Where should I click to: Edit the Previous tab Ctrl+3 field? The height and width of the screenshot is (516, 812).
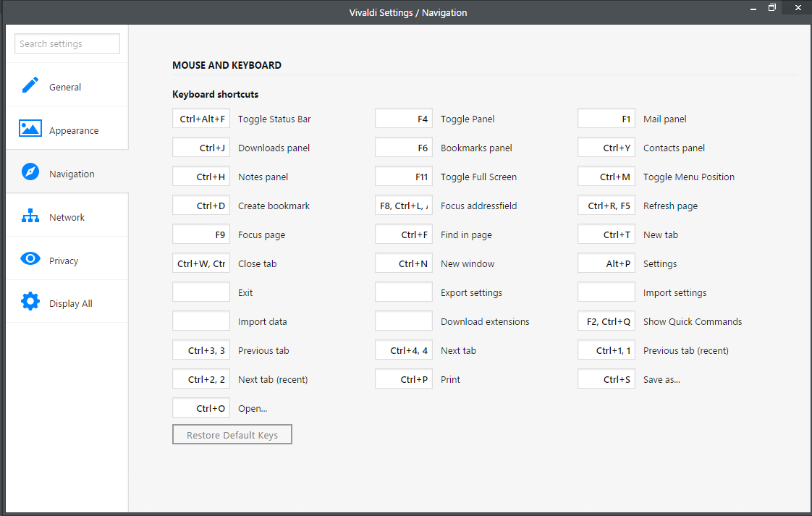pyautogui.click(x=201, y=350)
